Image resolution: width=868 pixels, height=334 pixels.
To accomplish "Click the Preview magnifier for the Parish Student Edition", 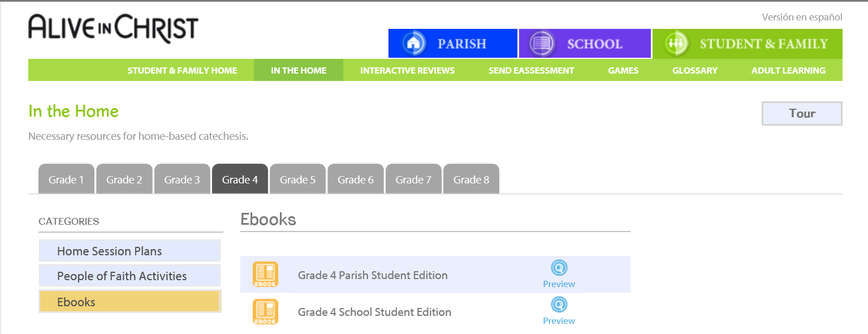I will click(559, 268).
